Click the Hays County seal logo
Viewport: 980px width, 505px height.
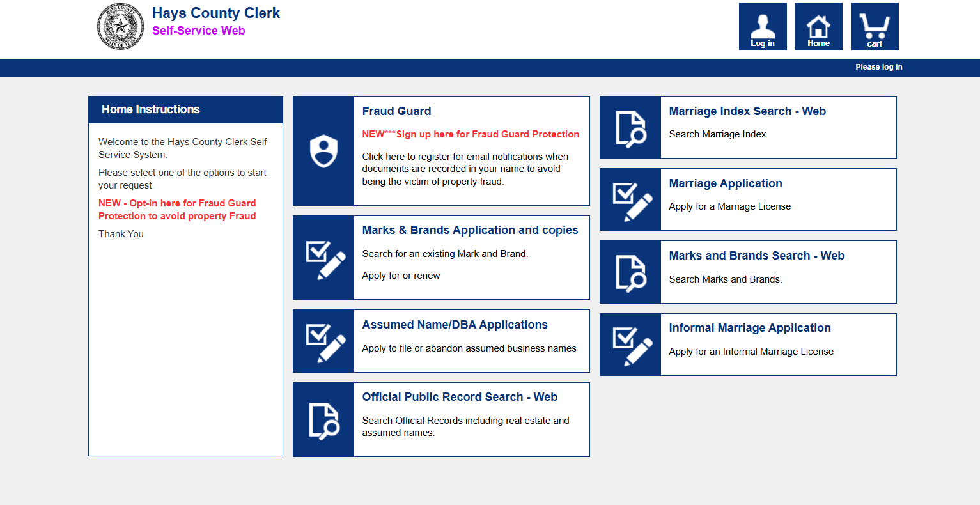coord(120,27)
